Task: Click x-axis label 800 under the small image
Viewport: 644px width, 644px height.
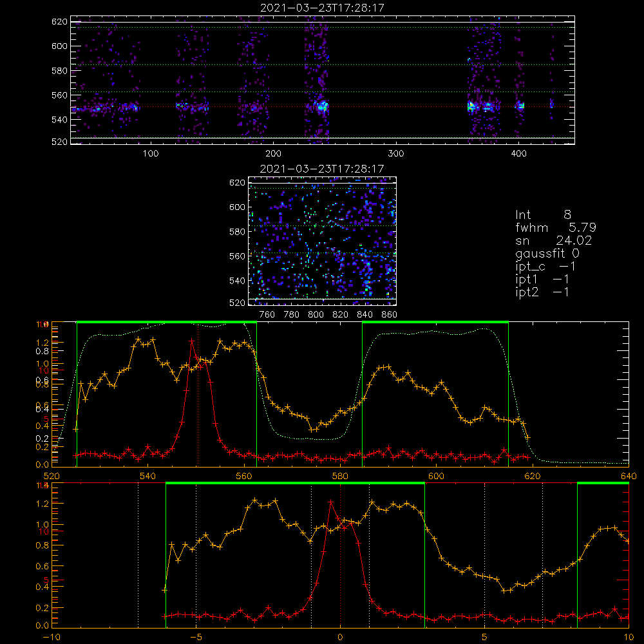Action: tap(316, 315)
